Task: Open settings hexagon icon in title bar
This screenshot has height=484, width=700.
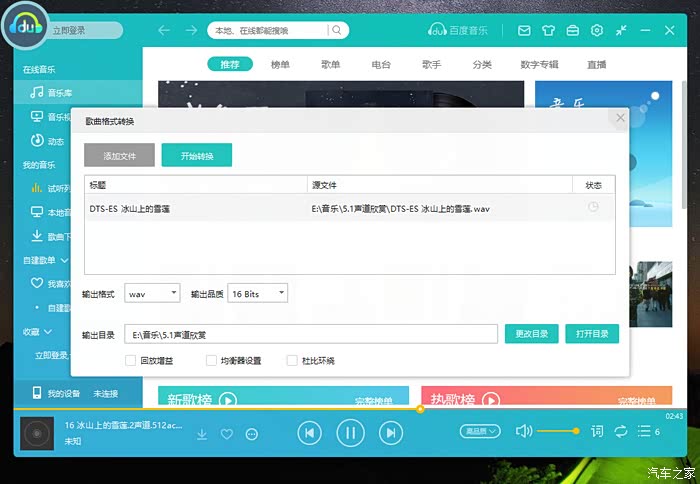Action: (597, 31)
